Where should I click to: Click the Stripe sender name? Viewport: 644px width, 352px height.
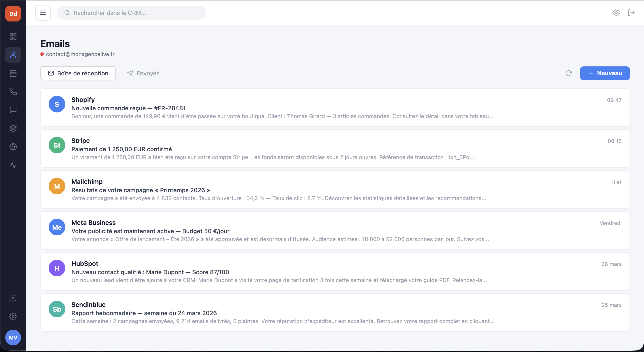pyautogui.click(x=81, y=140)
